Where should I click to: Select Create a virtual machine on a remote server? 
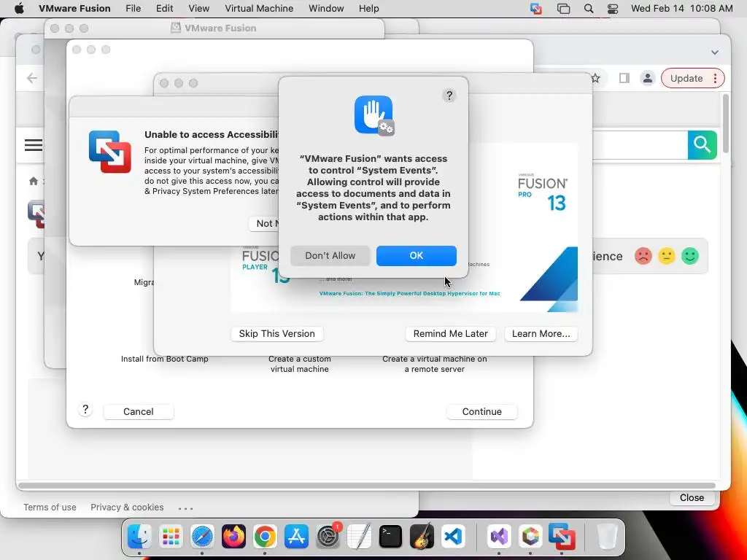(x=435, y=364)
